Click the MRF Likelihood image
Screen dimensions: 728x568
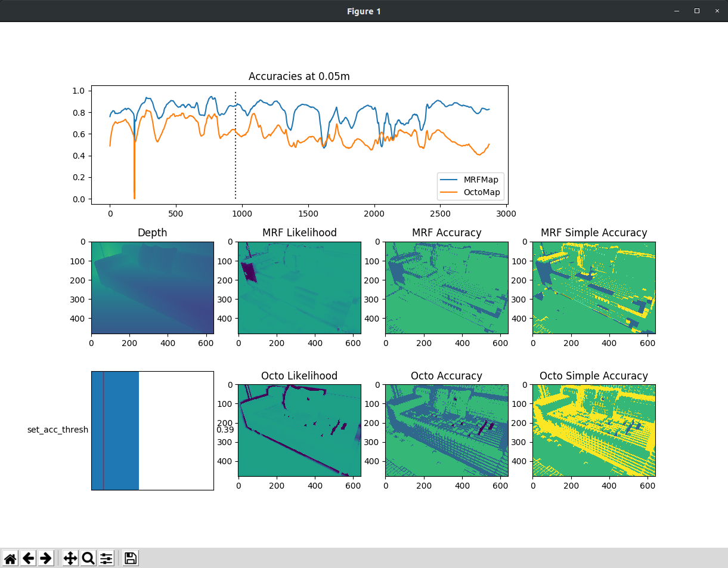pos(299,288)
